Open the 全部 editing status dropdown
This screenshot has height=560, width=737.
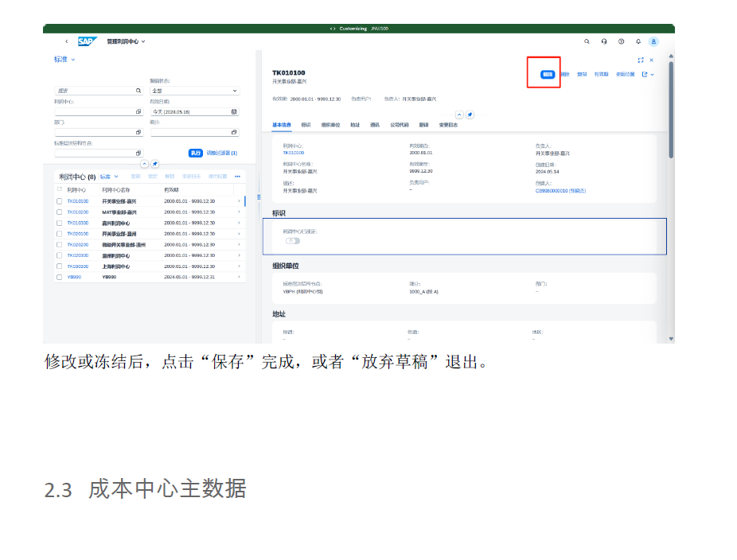coord(193,91)
